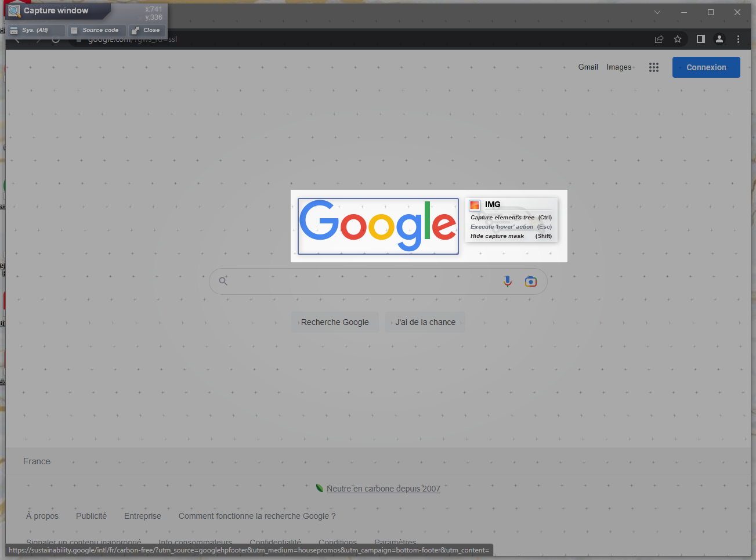Click the Connexion sign-in button
756x560 pixels.
(x=706, y=67)
